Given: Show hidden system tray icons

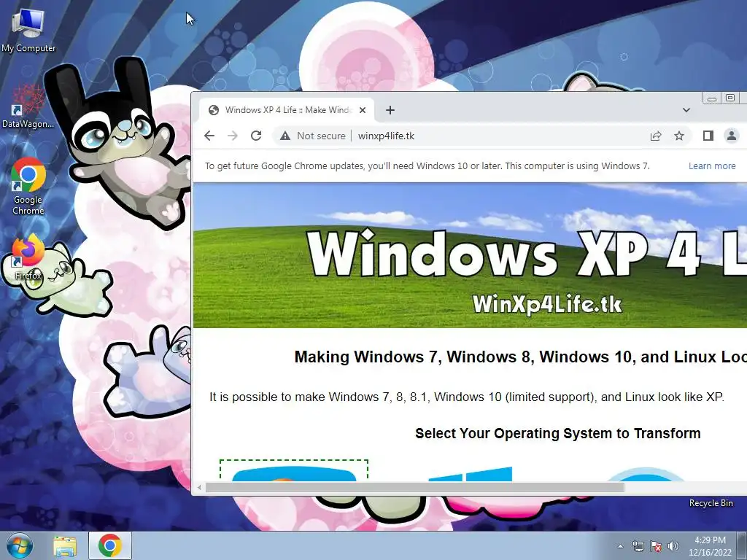Looking at the screenshot, I should pyautogui.click(x=620, y=546).
